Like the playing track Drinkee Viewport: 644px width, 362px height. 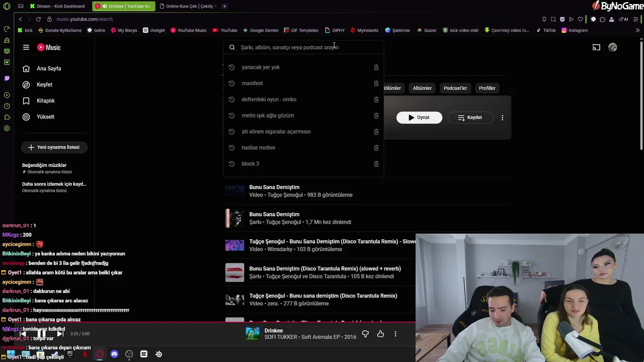(x=380, y=334)
